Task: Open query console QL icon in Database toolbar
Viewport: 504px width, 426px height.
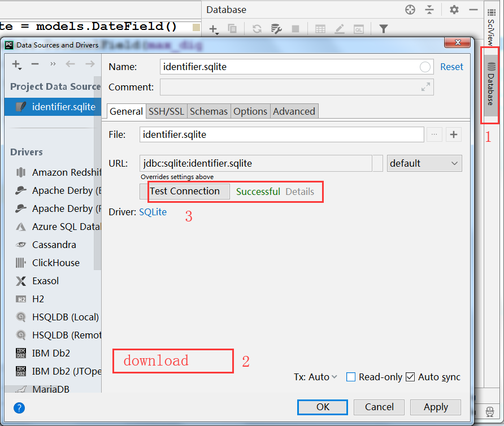Action: [x=359, y=29]
